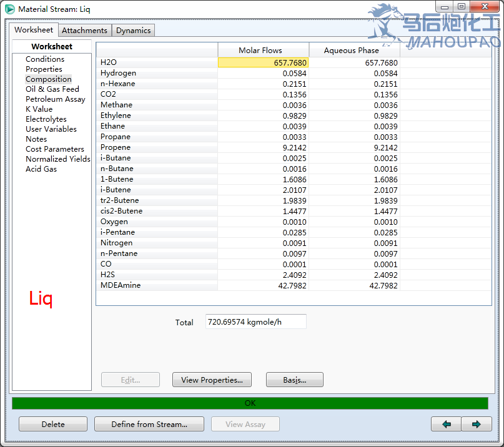Click the Total molar flow field

pos(255,322)
